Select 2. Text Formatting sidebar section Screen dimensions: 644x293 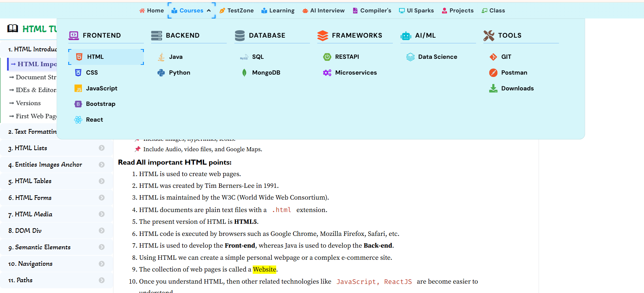[x=33, y=132]
